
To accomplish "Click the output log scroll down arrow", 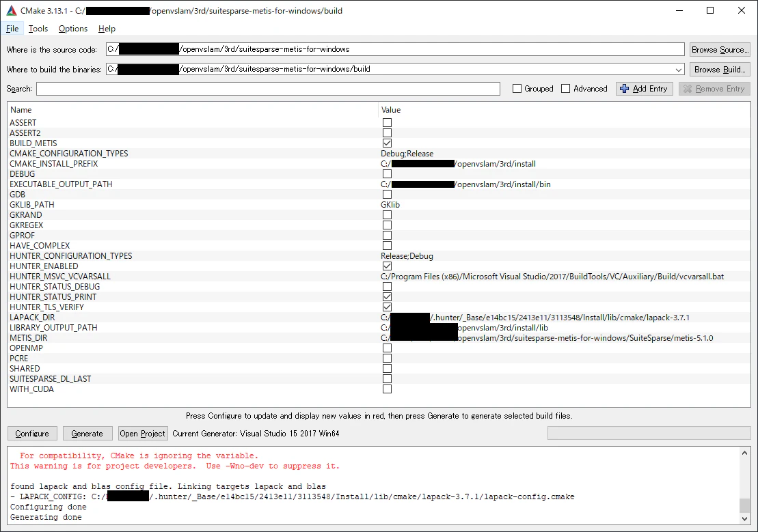I will click(744, 518).
